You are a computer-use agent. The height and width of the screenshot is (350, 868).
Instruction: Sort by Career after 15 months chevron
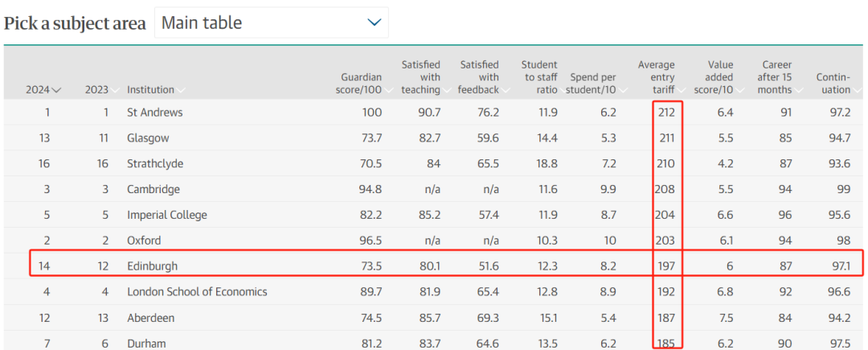pyautogui.click(x=798, y=90)
